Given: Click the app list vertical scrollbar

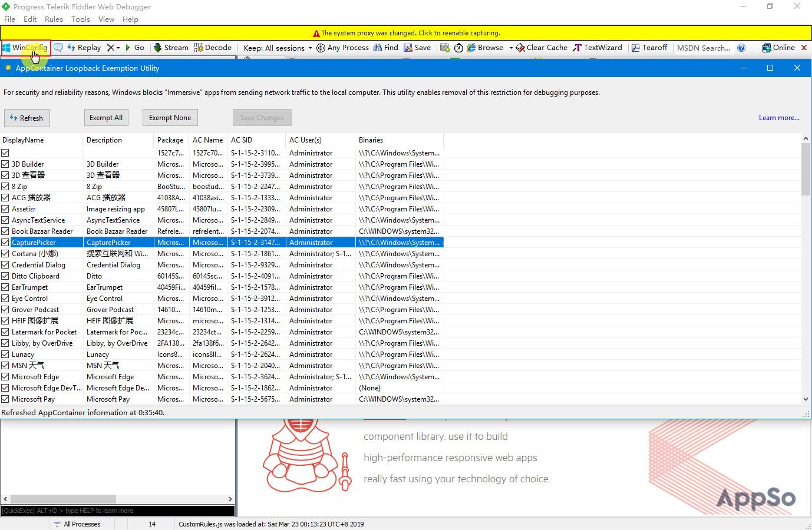Looking at the screenshot, I should tap(806, 269).
